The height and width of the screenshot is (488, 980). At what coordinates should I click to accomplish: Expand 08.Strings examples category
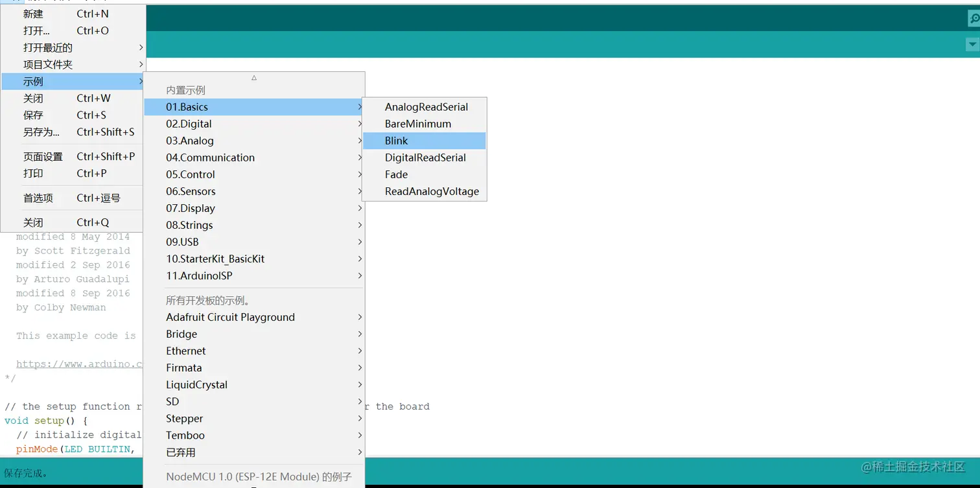254,225
